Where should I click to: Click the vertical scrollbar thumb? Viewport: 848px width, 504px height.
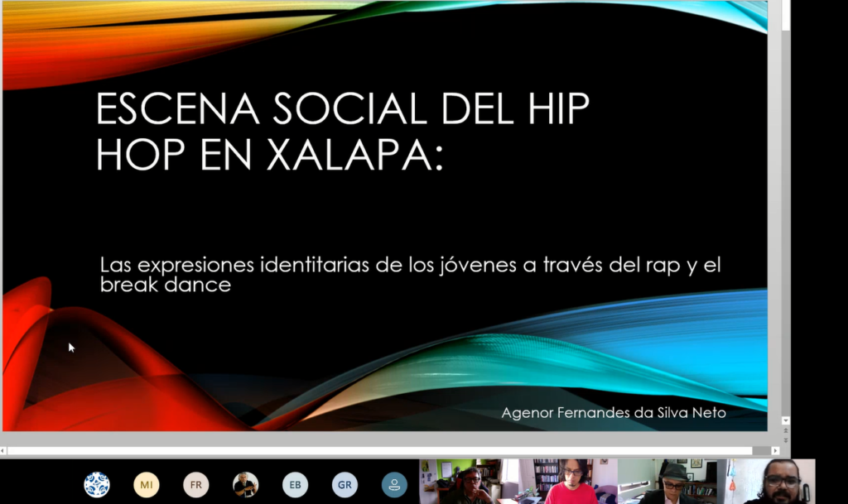pyautogui.click(x=785, y=17)
